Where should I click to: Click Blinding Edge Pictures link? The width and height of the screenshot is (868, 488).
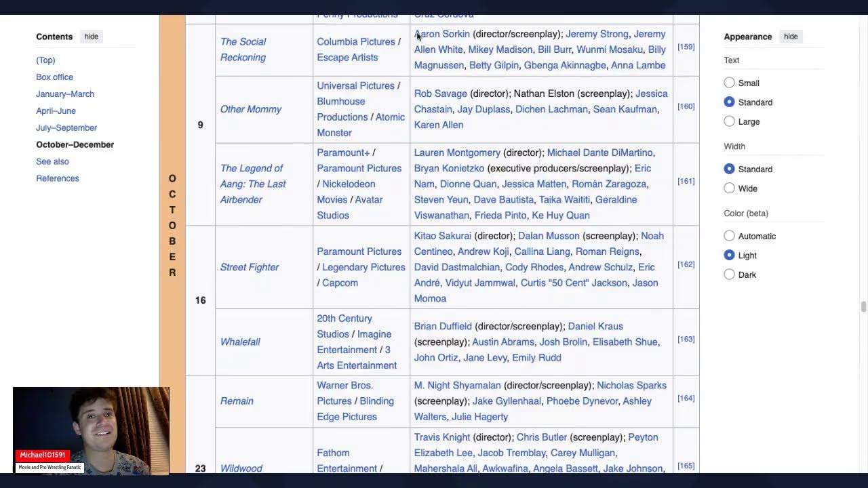pyautogui.click(x=355, y=409)
